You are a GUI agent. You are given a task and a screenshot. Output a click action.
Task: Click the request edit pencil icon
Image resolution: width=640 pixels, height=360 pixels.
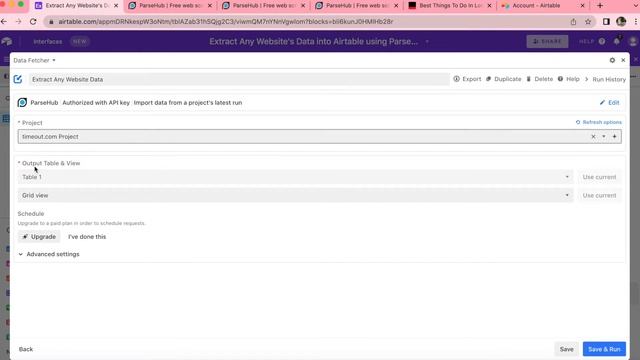tap(18, 79)
